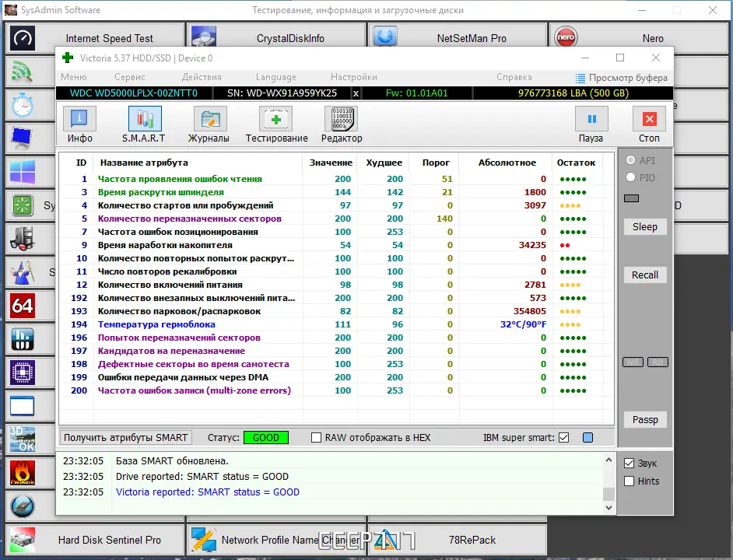Click the Абсолютное column header
This screenshot has width=733, height=560.
[x=507, y=163]
